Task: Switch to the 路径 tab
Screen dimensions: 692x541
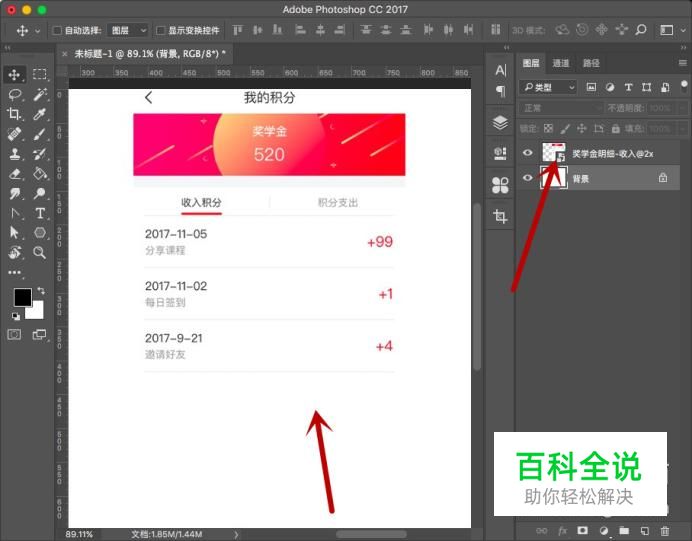Action: (591, 63)
